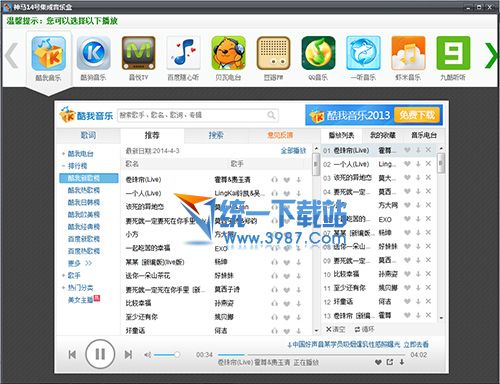Image resolution: width=500 pixels, height=384 pixels.
Task: Collapse the 排行榜 tree node
Action: 63,166
